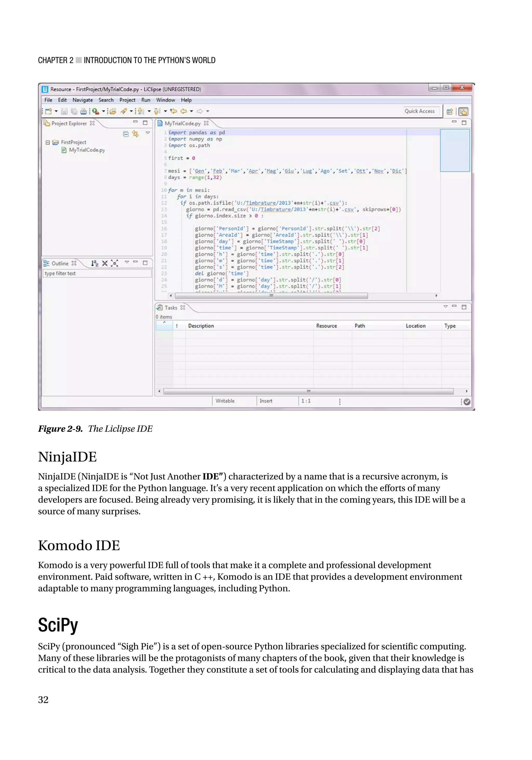Minimize the Project Explorer panel
Image resolution: width=532 pixels, height=760 pixels.
tap(135, 122)
